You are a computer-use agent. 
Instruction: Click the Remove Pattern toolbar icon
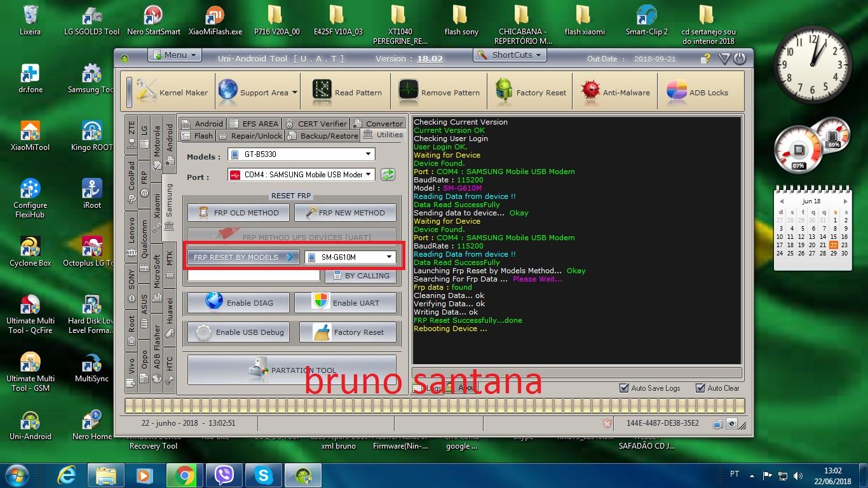[408, 92]
